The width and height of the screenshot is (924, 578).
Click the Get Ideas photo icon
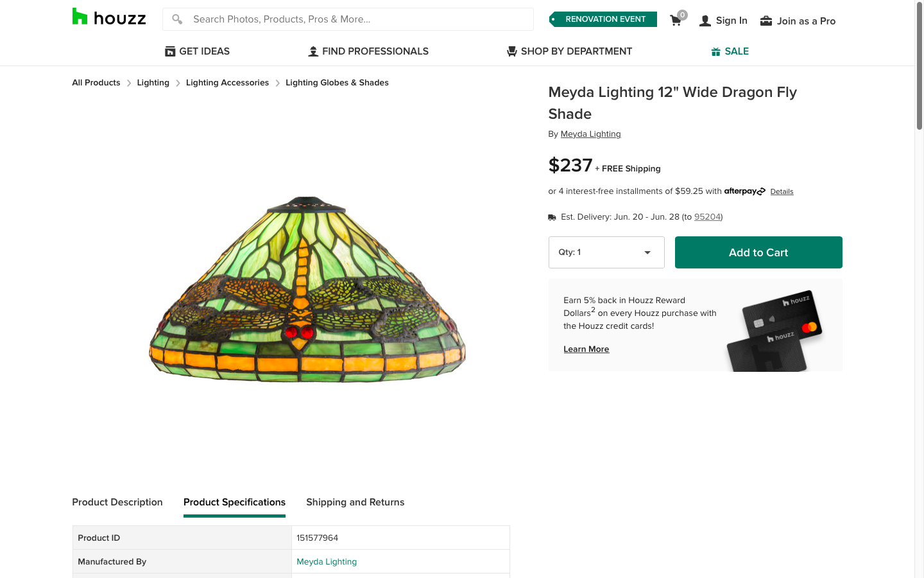[170, 51]
